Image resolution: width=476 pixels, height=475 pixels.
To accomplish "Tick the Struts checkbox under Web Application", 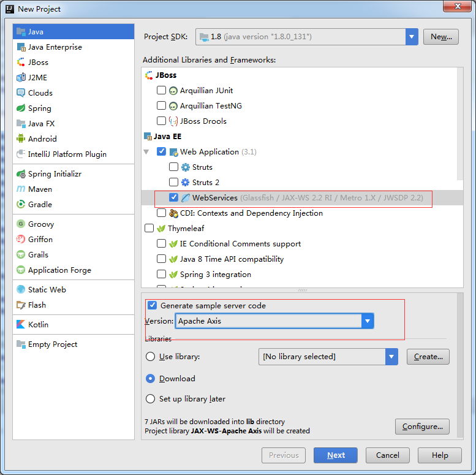I will (173, 167).
